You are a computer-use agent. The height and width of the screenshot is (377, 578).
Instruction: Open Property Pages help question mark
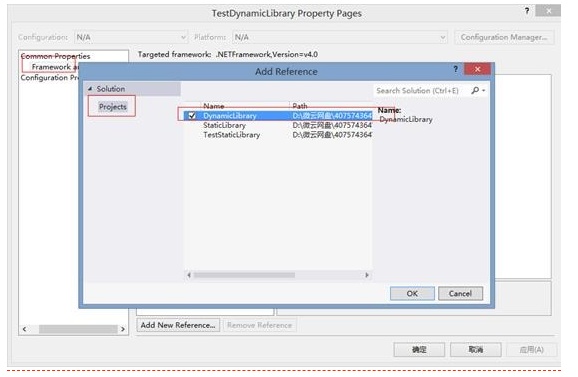[527, 11]
